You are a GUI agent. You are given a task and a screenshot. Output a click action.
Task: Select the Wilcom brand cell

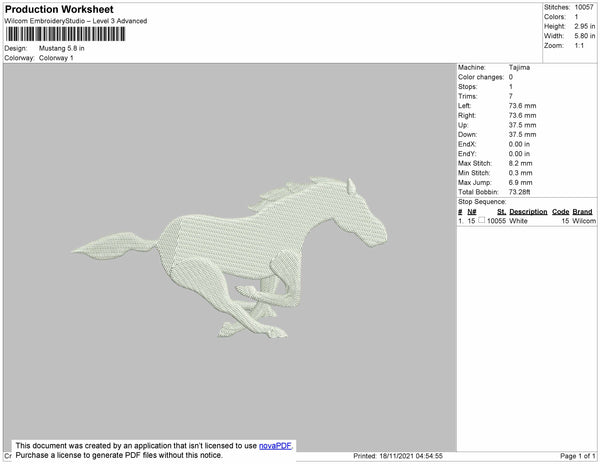click(584, 221)
